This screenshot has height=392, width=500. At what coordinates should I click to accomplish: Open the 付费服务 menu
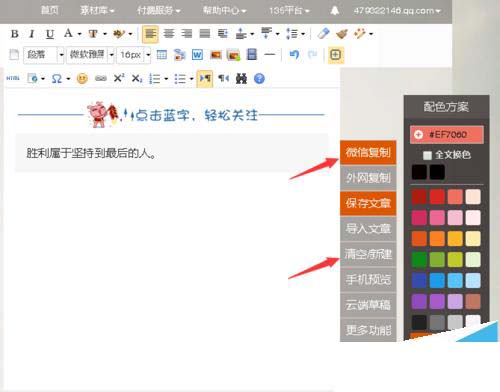pyautogui.click(x=158, y=11)
